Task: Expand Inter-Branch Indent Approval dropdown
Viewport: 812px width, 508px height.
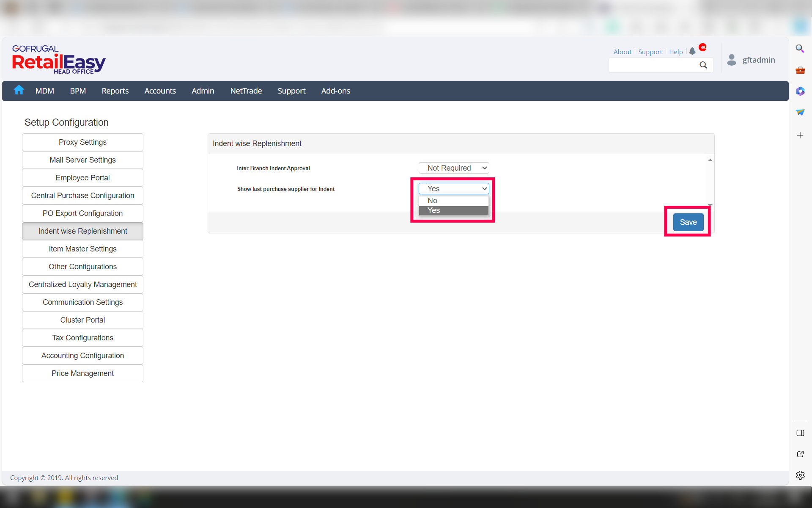Action: pyautogui.click(x=453, y=168)
